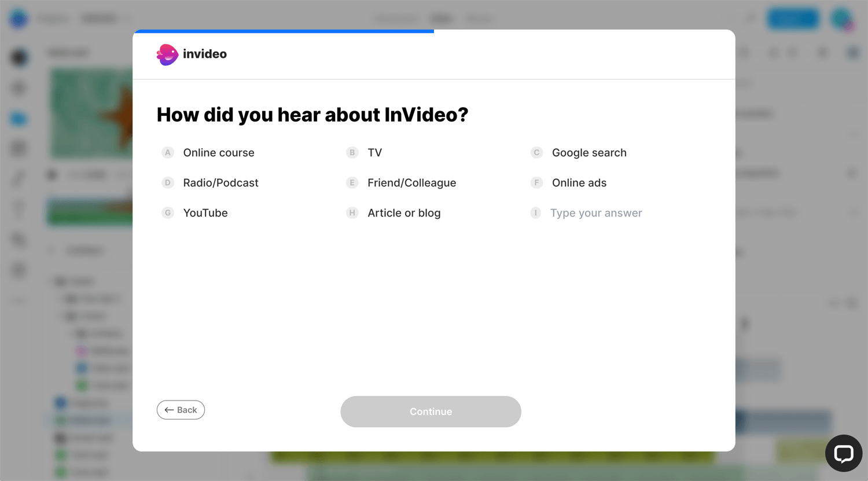The width and height of the screenshot is (868, 481).
Task: Click the blue button in blurred top bar
Action: pos(793,19)
